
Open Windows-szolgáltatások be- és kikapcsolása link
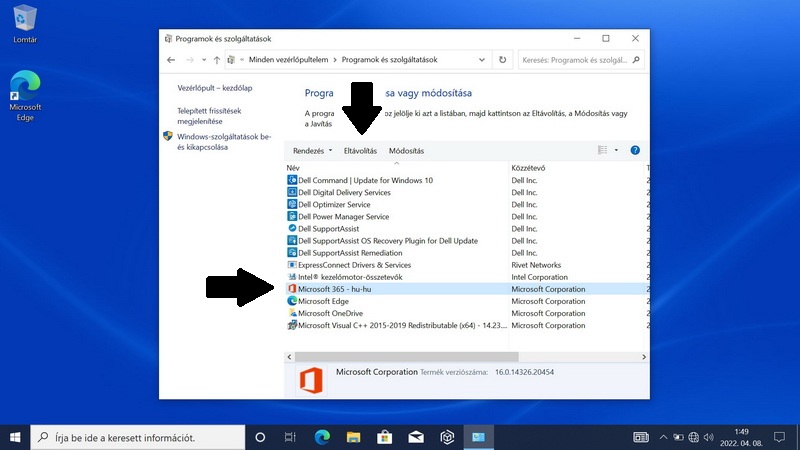[x=224, y=142]
